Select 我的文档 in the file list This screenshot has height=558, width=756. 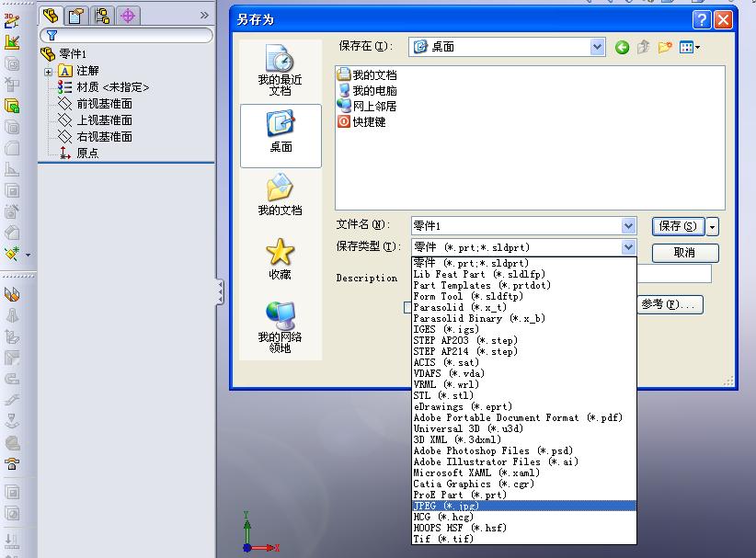[x=367, y=74]
